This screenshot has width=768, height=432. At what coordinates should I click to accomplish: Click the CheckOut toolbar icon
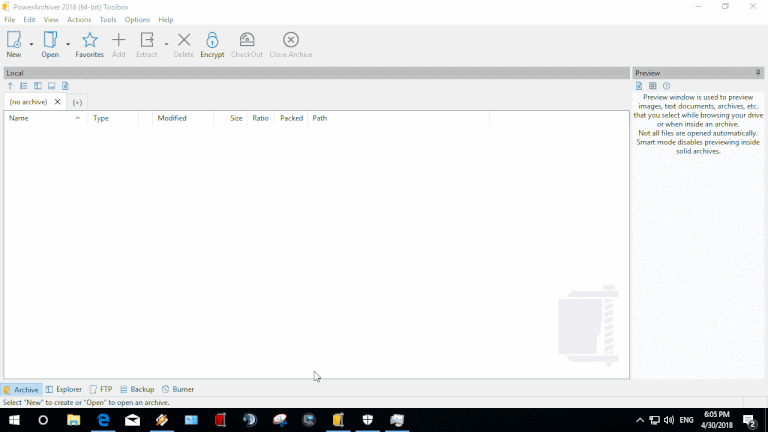point(247,40)
